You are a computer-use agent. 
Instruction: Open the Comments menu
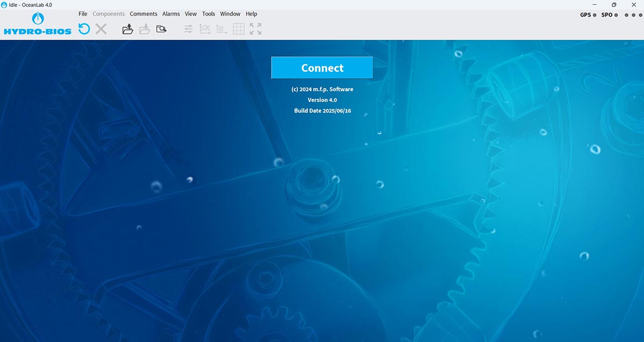pyautogui.click(x=143, y=14)
